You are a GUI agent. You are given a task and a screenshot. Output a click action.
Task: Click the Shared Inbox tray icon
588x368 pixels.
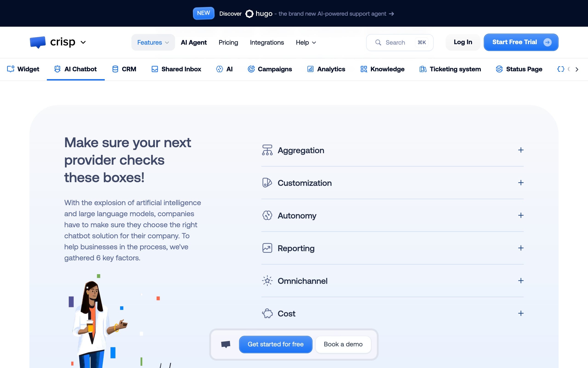(x=155, y=69)
